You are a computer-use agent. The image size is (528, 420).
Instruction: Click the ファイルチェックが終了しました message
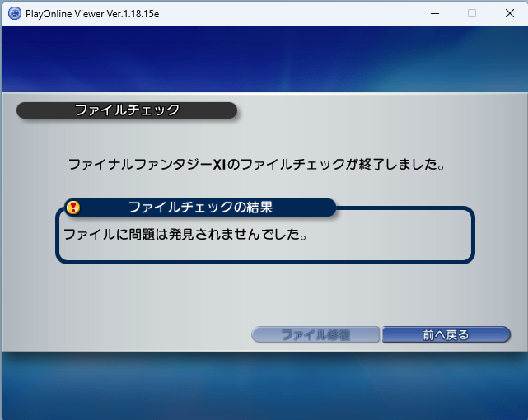pos(257,164)
